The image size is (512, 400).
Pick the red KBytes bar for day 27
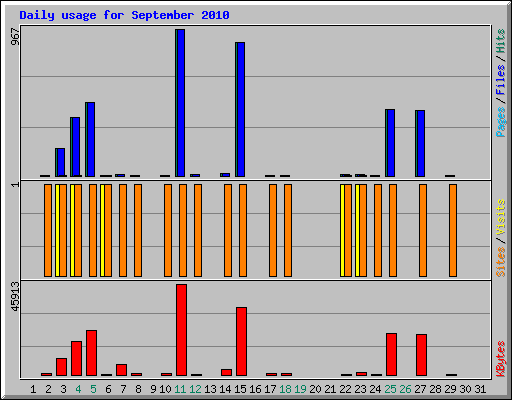click(x=422, y=355)
